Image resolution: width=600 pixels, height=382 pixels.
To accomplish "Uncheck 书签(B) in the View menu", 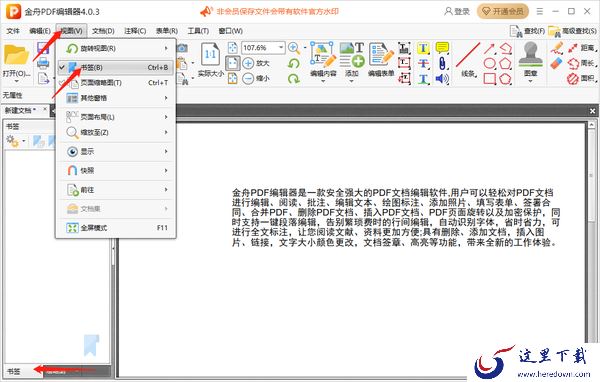I will pyautogui.click(x=115, y=67).
